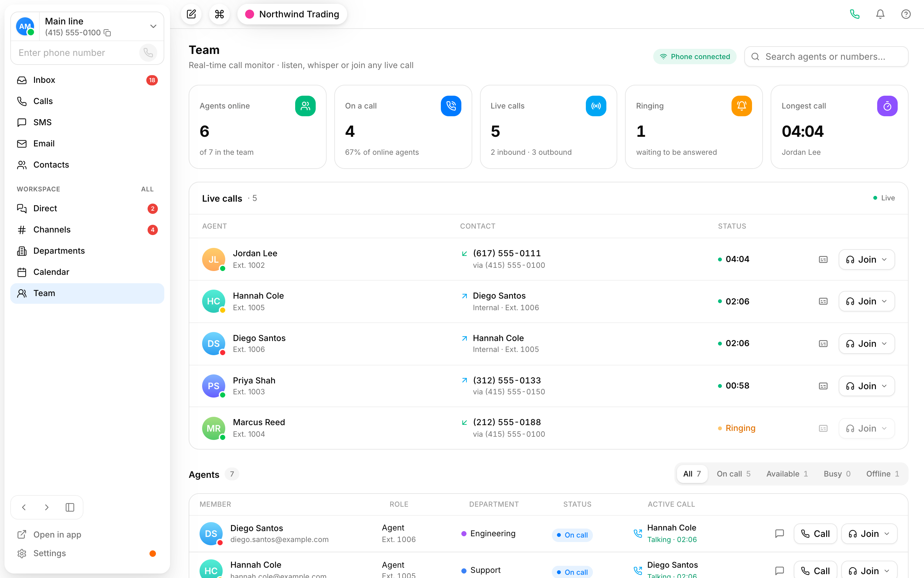Viewport: 924px width, 578px height.
Task: Go forward with the right arrow
Action: click(47, 507)
